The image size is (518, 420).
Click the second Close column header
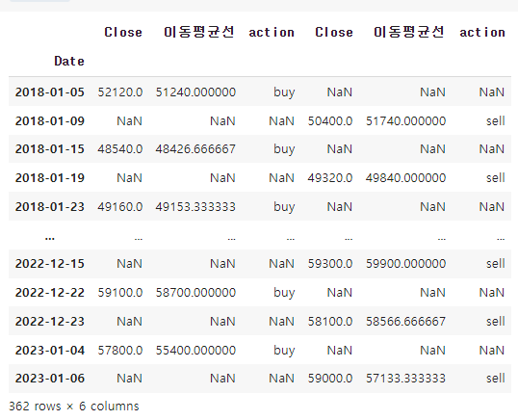[x=334, y=33]
